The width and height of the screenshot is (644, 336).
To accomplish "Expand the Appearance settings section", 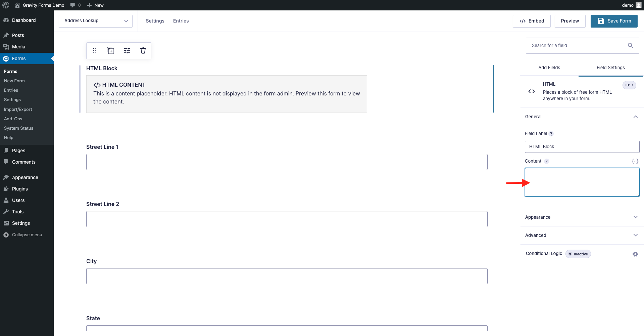I will point(582,217).
